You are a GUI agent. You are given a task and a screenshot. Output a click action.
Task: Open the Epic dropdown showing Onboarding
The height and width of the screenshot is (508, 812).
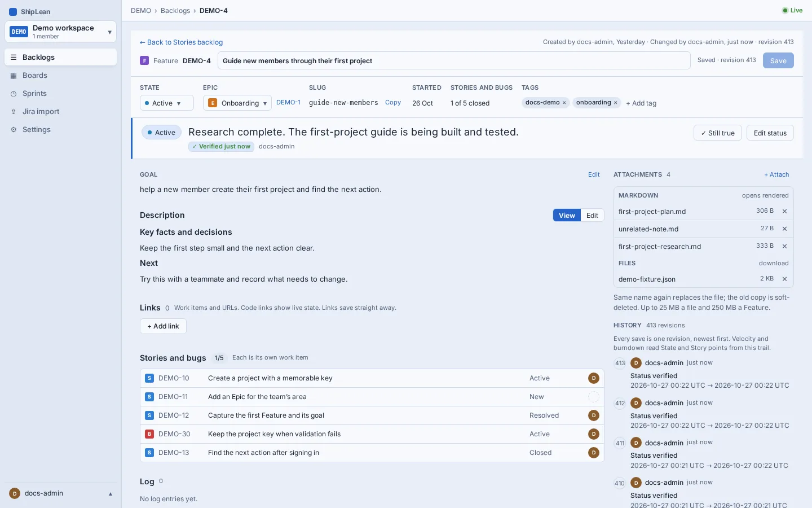pyautogui.click(x=237, y=103)
